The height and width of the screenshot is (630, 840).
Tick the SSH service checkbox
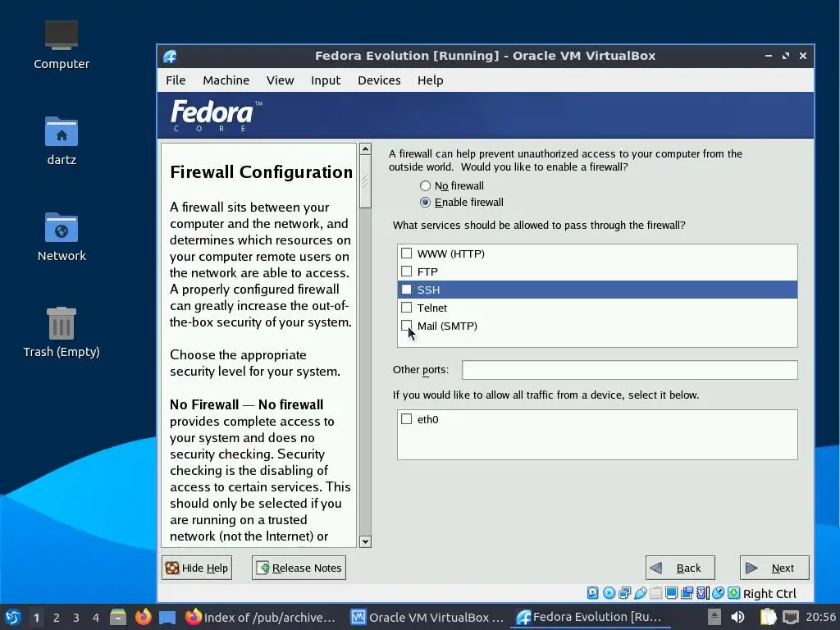407,290
